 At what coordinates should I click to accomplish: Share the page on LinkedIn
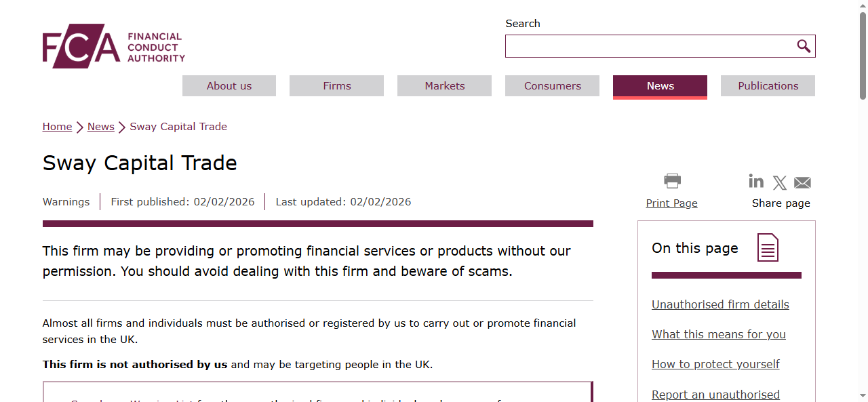pos(756,181)
